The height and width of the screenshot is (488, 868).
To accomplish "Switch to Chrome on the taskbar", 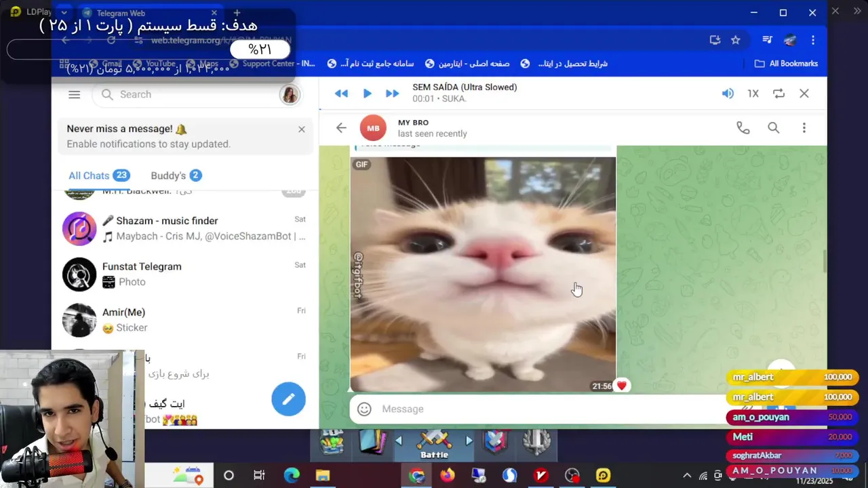I will pyautogui.click(x=416, y=476).
